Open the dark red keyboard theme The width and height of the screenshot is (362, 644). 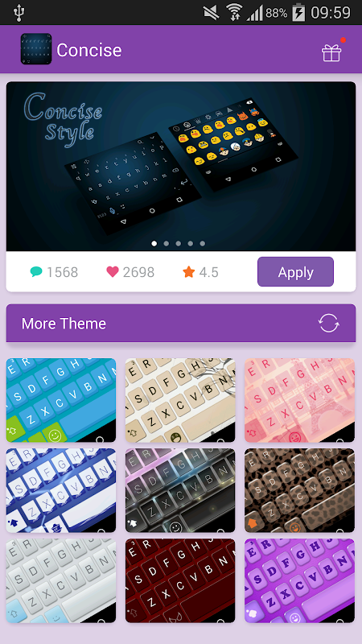click(x=180, y=580)
